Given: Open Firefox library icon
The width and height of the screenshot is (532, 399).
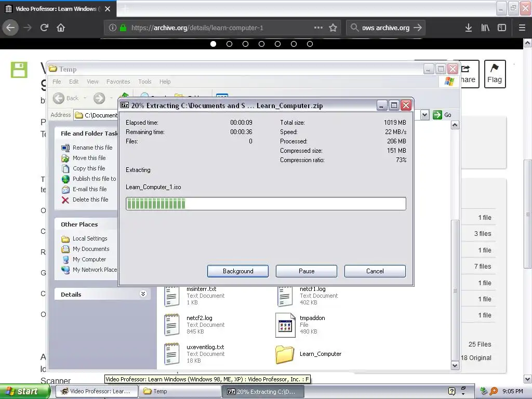Looking at the screenshot, I should click(x=485, y=28).
